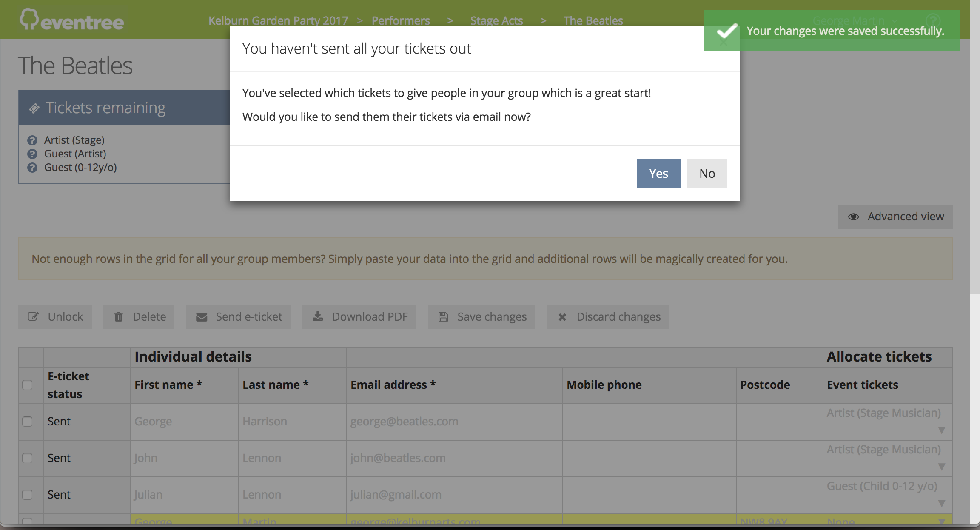The image size is (980, 530).
Task: Click the help icon next to Guest (0-12y/o)
Action: pyautogui.click(x=32, y=168)
